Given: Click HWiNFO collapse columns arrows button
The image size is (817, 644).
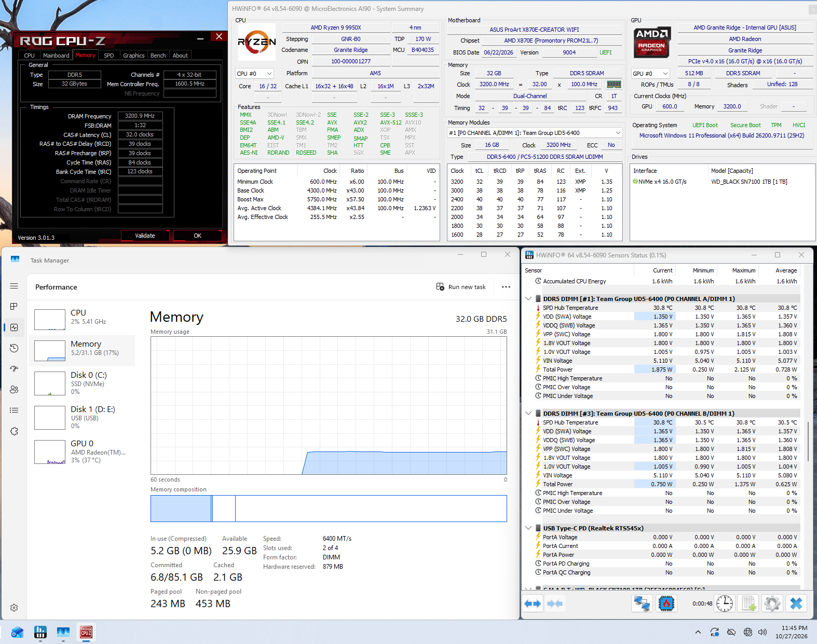Looking at the screenshot, I should [555, 604].
